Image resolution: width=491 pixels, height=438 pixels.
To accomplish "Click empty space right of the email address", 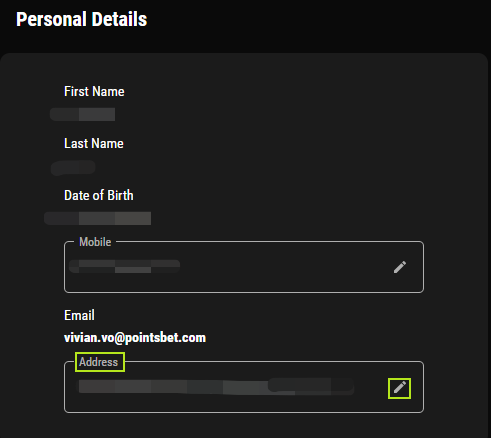I will click(313, 338).
